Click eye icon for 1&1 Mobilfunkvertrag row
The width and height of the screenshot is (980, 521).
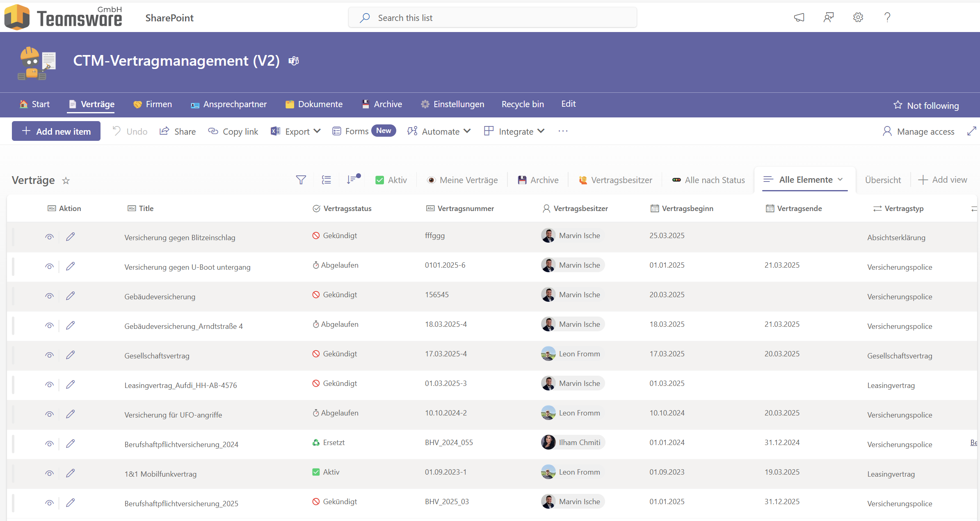[49, 473]
